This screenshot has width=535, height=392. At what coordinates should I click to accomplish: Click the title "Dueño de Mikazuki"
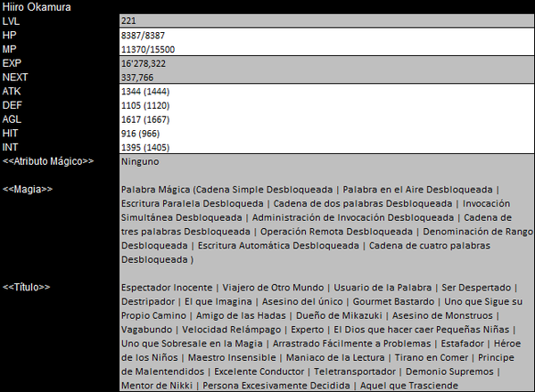(339, 315)
